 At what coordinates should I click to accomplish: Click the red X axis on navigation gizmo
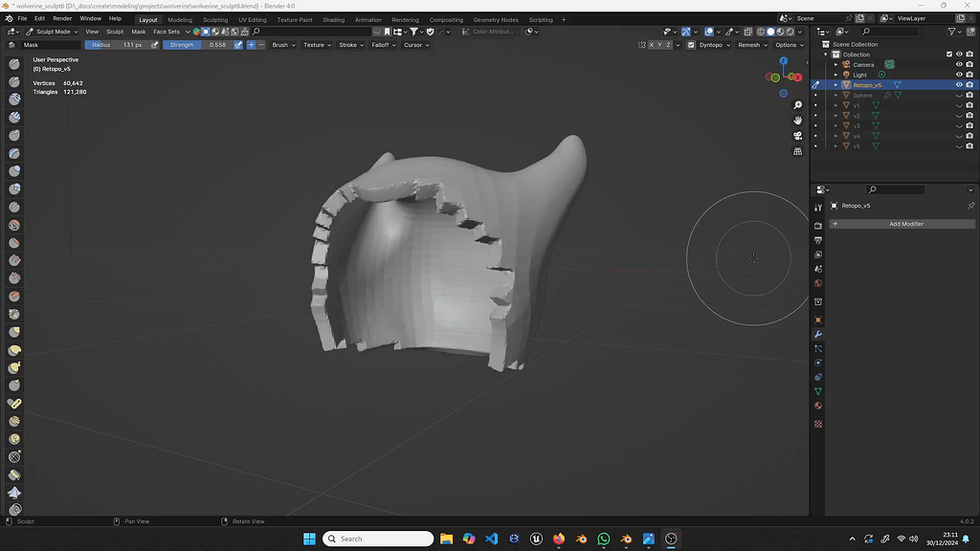tap(797, 77)
